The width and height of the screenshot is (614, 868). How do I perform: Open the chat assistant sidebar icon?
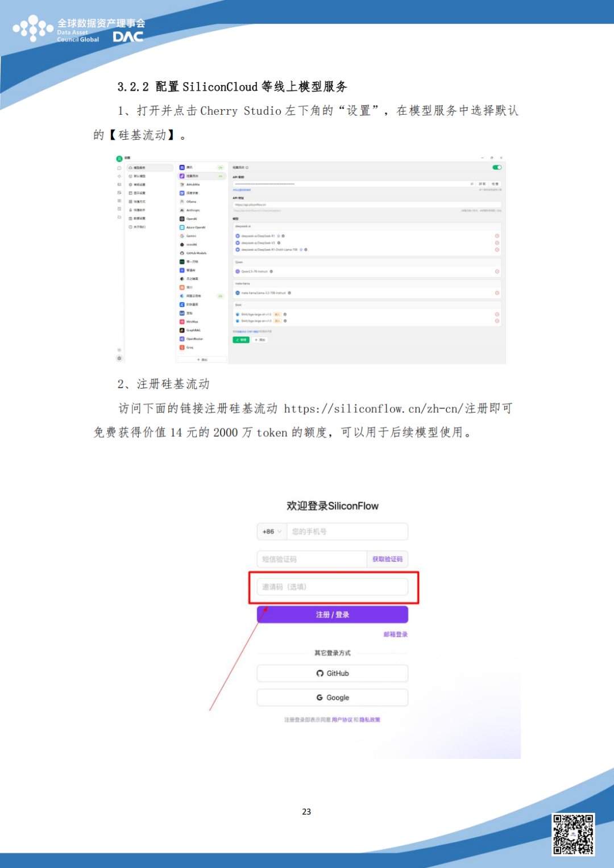(119, 168)
